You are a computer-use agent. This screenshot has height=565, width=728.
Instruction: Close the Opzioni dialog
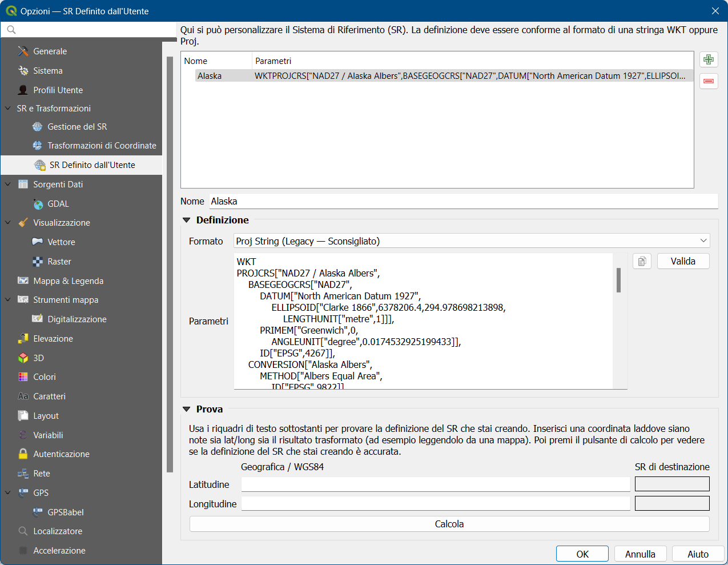pyautogui.click(x=715, y=11)
